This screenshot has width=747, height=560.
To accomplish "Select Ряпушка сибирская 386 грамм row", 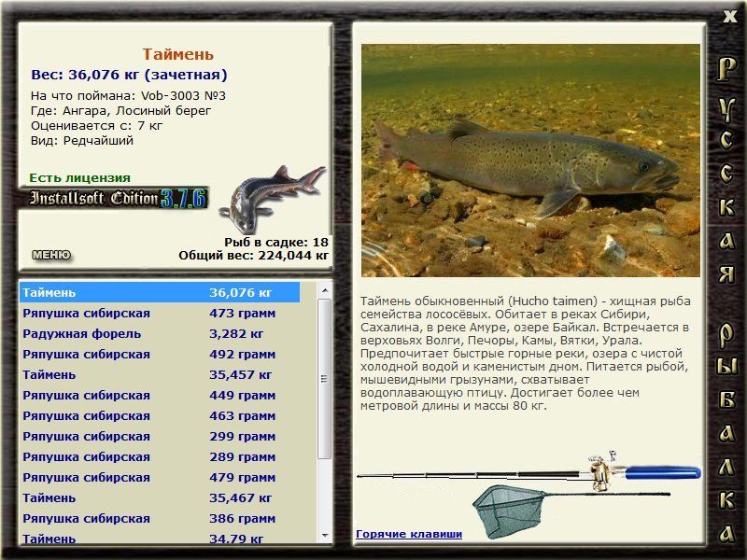I will tap(159, 519).
